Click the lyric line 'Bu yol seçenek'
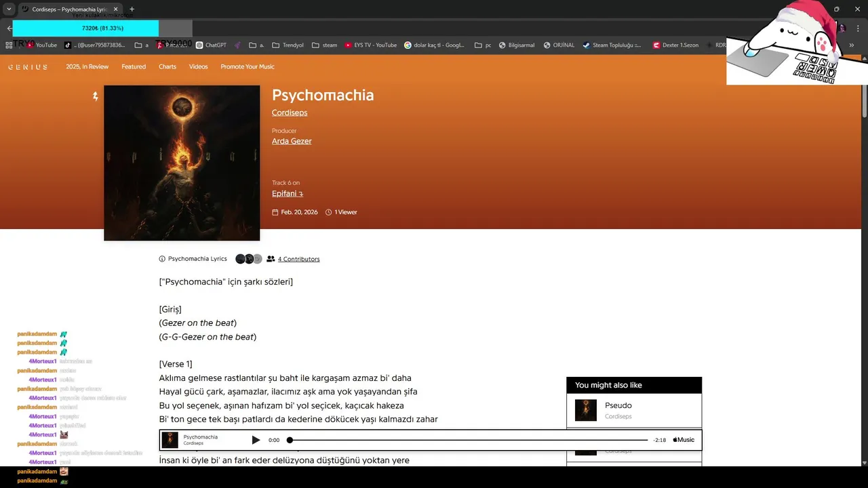The image size is (868, 488). pos(281,406)
